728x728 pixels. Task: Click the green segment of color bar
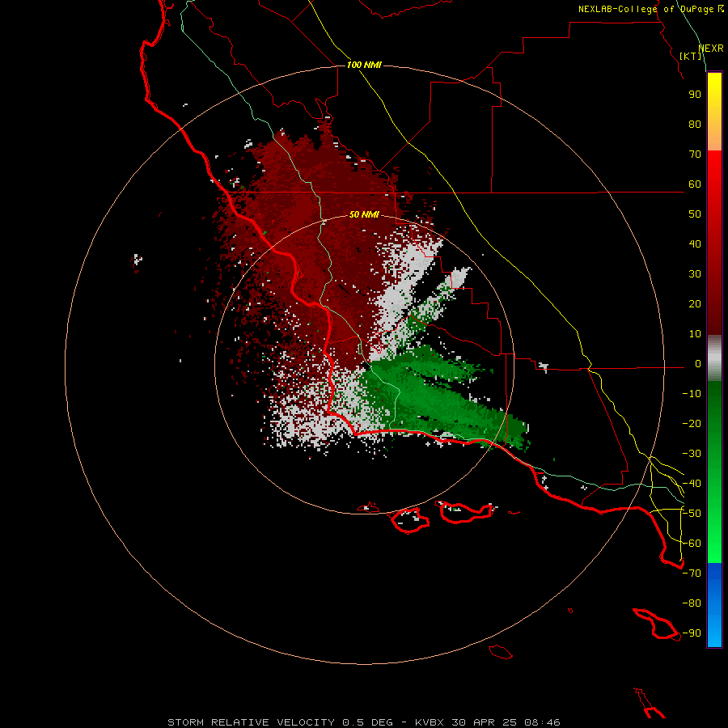pyautogui.click(x=714, y=472)
